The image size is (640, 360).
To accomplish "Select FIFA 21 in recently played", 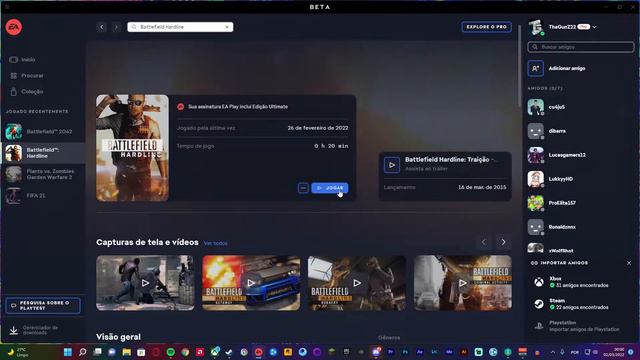I will pyautogui.click(x=42, y=196).
